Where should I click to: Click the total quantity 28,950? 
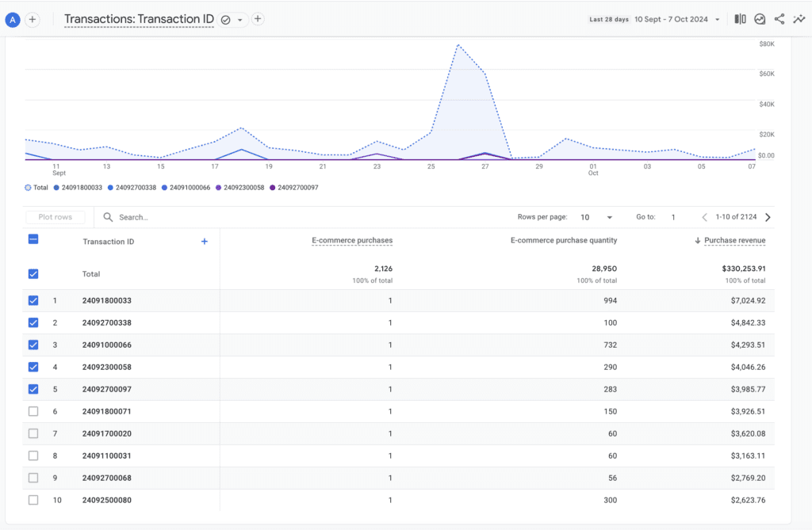(604, 269)
